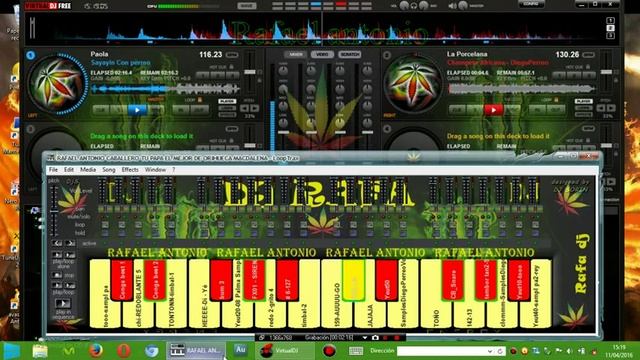Trigger the JAJAJA yellow key

370,314
